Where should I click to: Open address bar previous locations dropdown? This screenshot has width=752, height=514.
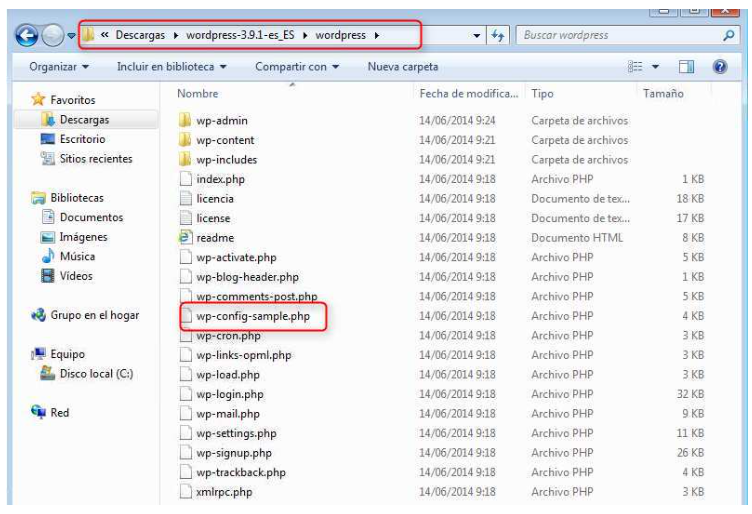click(477, 35)
